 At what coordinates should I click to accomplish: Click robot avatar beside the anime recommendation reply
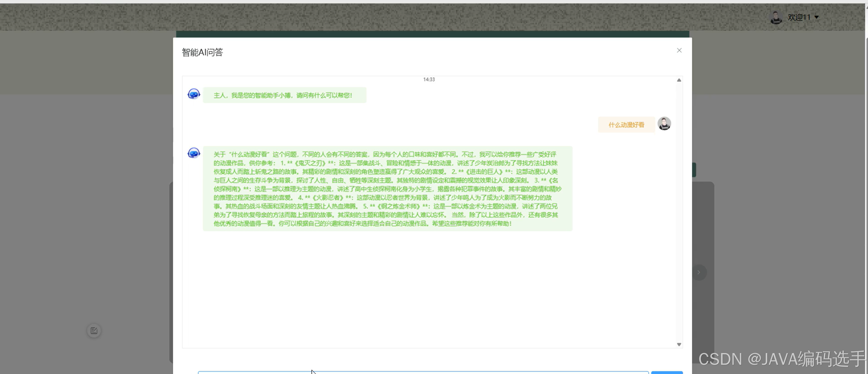click(x=194, y=153)
